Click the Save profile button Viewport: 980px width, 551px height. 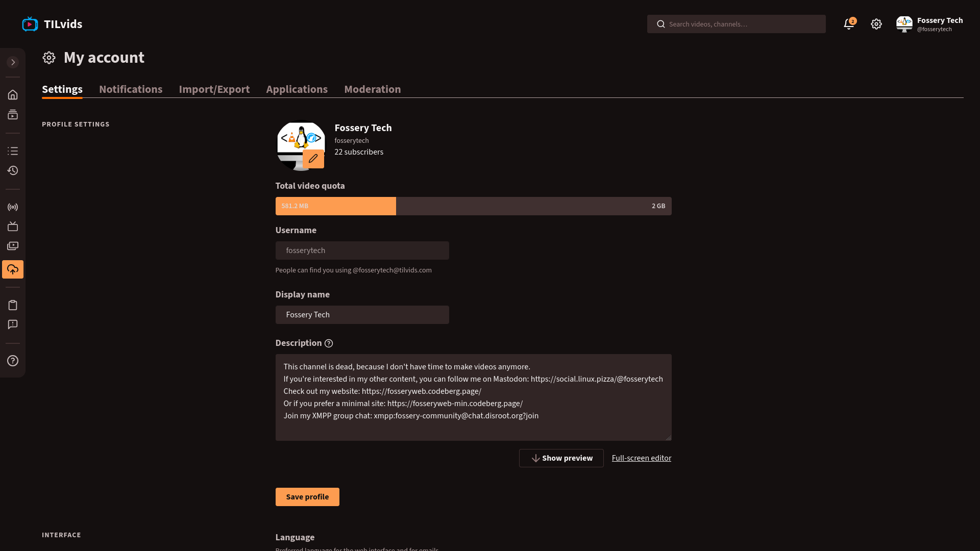pyautogui.click(x=307, y=497)
